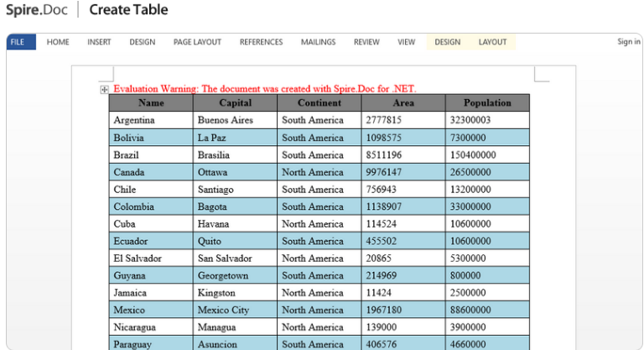
Task: Click the El Salvador cell
Action: tap(151, 259)
